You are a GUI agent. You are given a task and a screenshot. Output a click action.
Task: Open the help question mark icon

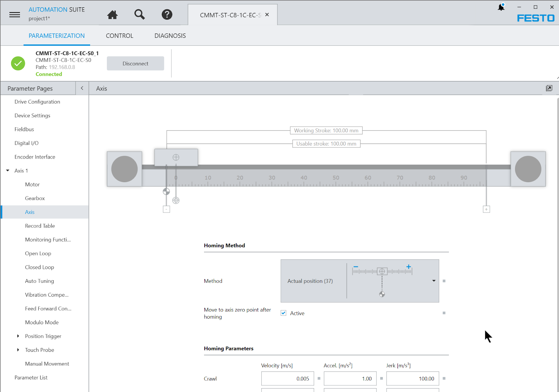pyautogui.click(x=167, y=14)
